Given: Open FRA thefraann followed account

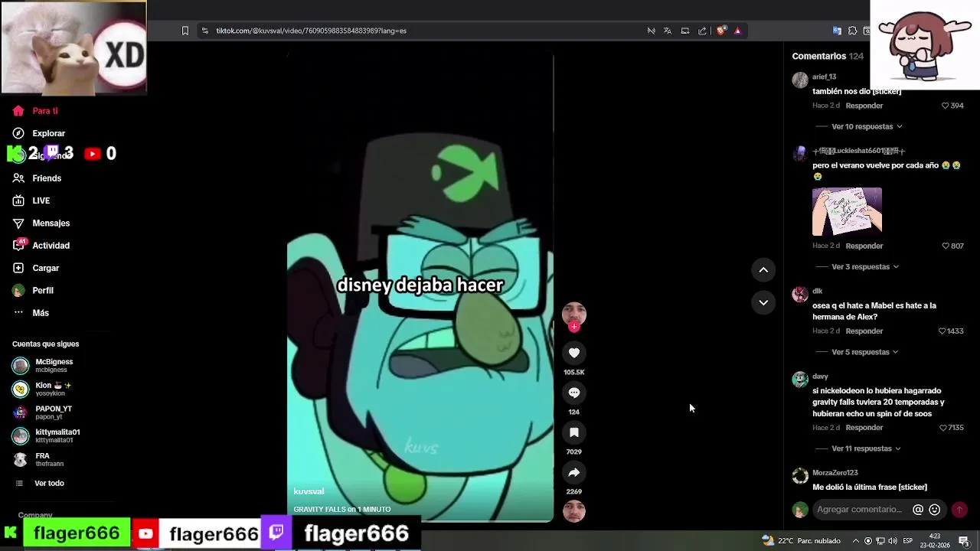Looking at the screenshot, I should pos(38,459).
